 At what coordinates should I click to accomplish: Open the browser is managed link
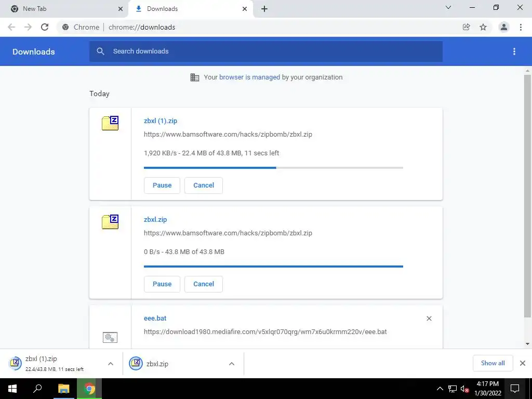click(x=249, y=77)
